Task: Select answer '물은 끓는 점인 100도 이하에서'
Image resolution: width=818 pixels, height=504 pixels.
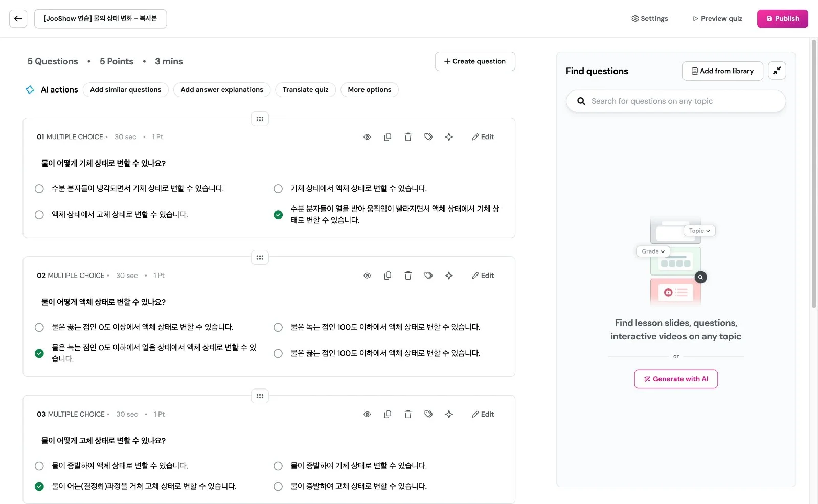Action: tap(278, 353)
